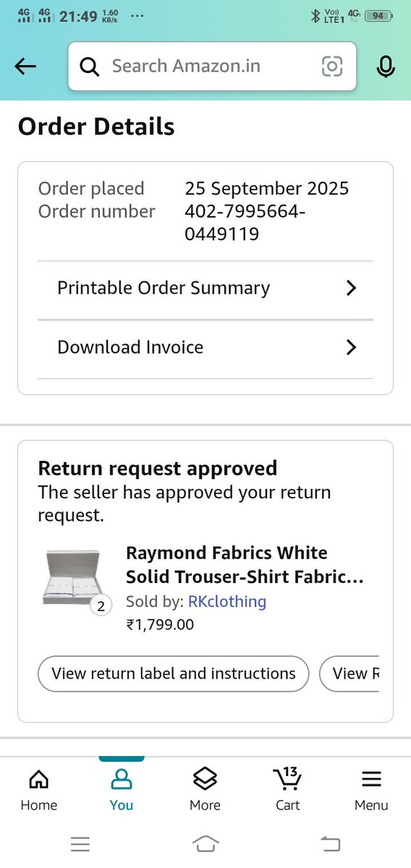Open Raymond Fabrics White Trouser-Shirt title
The width and height of the screenshot is (411, 868).
245,565
